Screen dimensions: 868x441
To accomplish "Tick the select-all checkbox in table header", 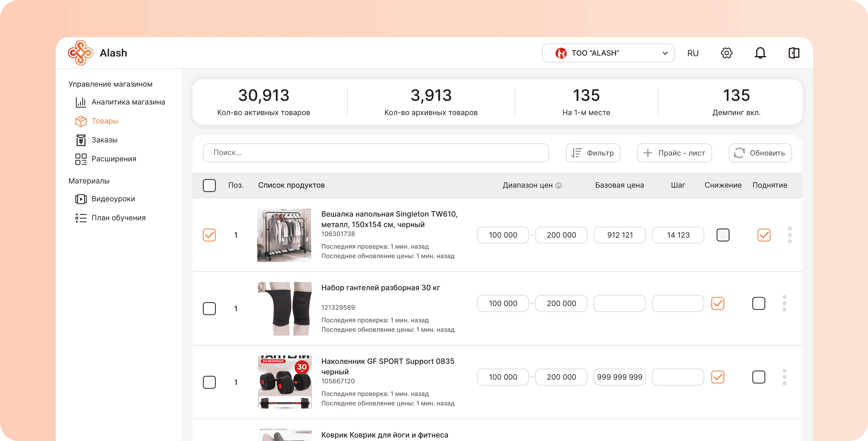I will coord(209,185).
